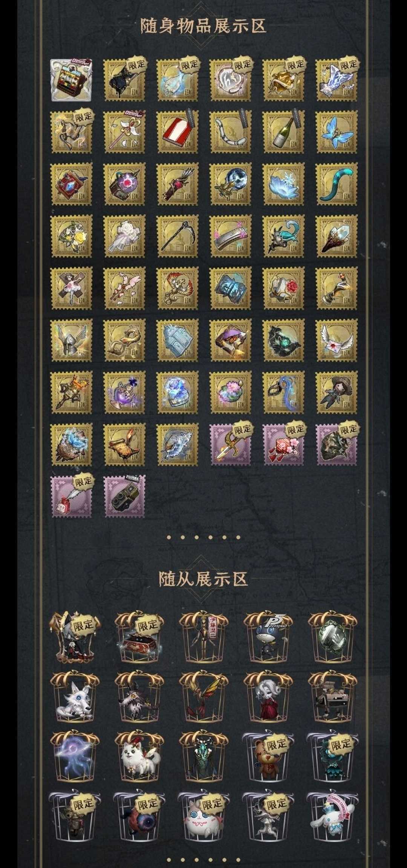407x868 pixels.
Task: Tap the winged helmet accessory stamp
Action: coord(71,340)
